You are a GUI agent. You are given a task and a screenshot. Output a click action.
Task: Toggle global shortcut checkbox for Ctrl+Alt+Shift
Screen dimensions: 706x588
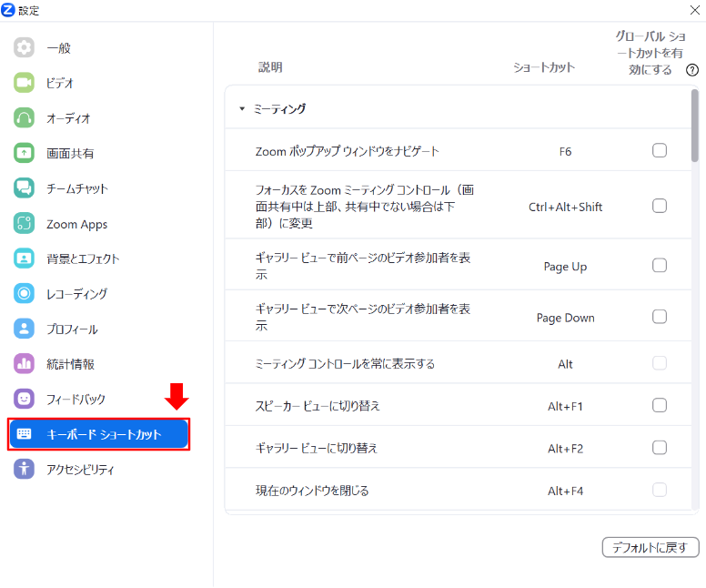(x=660, y=206)
